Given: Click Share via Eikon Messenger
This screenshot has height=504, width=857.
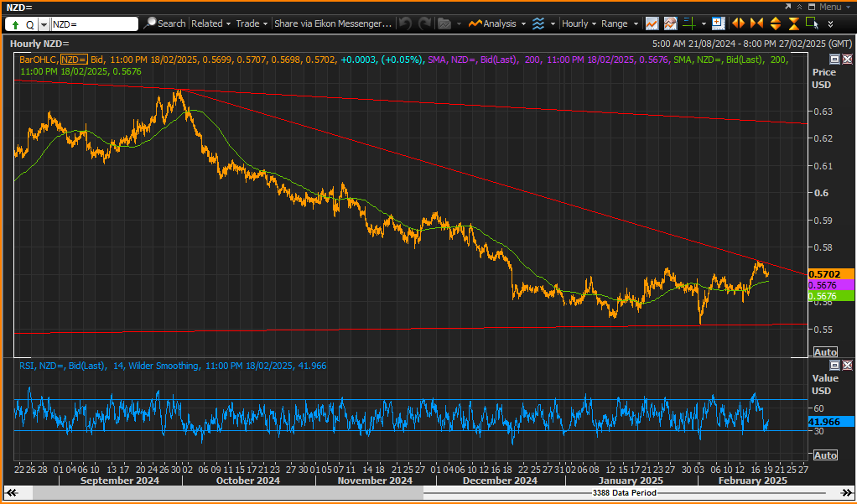Looking at the screenshot, I should (333, 23).
